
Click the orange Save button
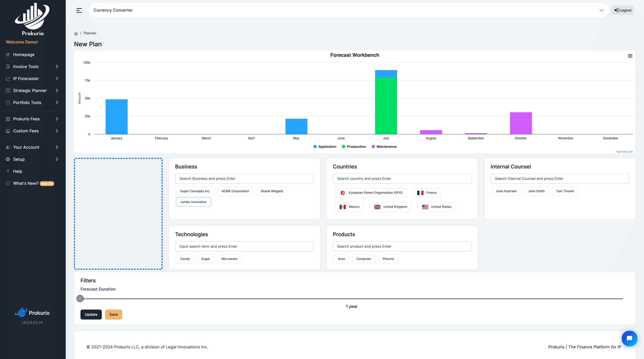pos(113,314)
